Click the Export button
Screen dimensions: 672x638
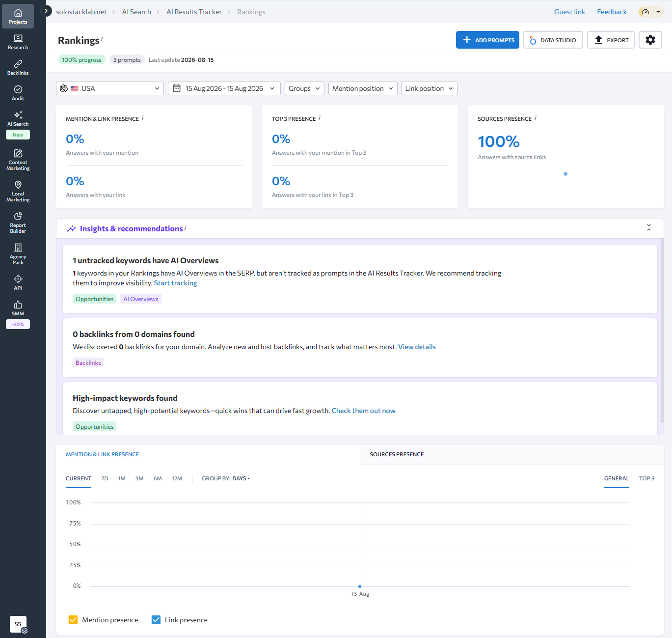611,40
